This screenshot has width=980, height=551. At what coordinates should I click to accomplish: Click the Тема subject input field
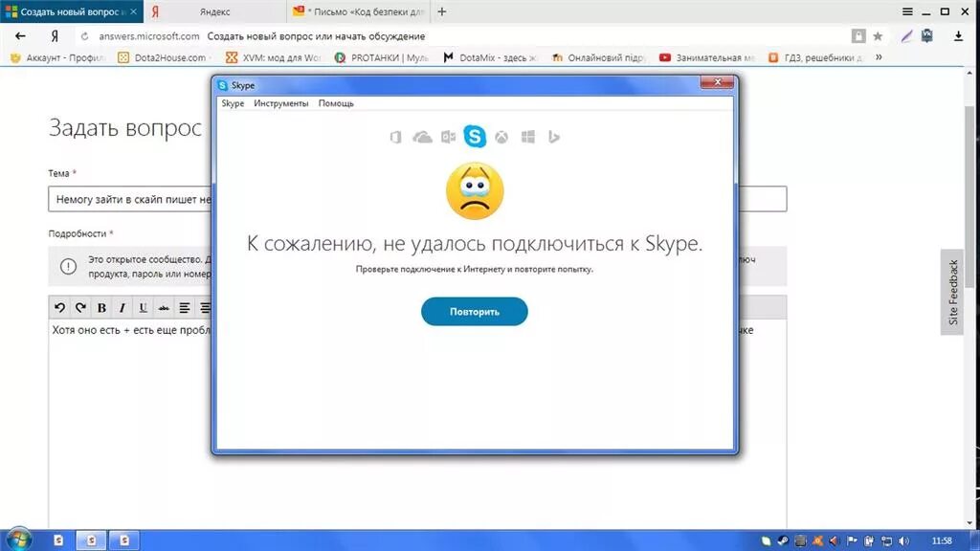pos(417,199)
